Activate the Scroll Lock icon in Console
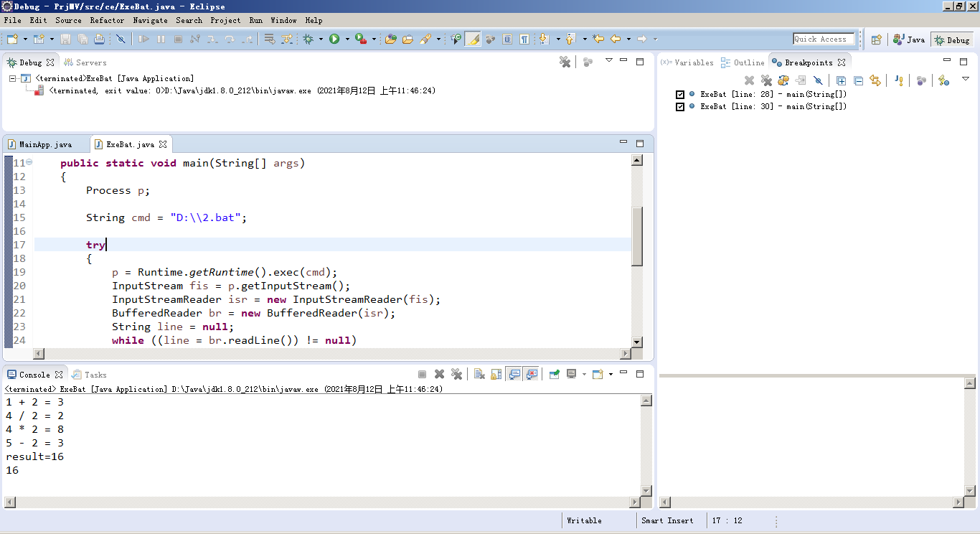This screenshot has height=534, width=980. (x=496, y=373)
